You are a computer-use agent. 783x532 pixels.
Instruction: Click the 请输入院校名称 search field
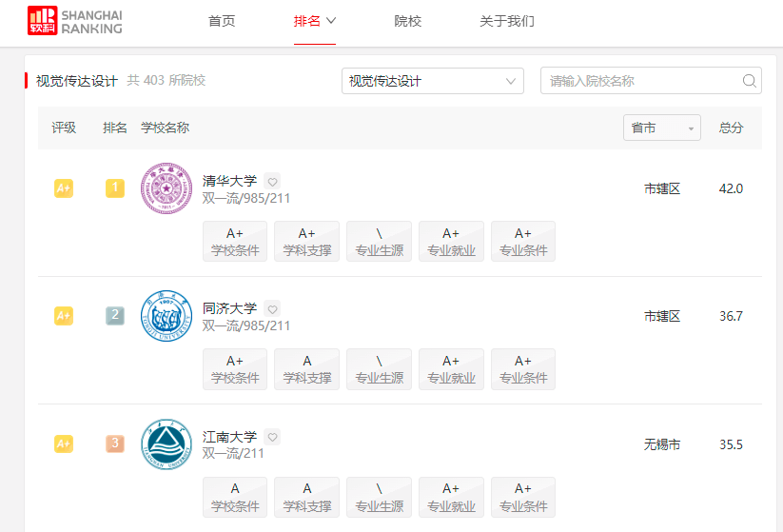coord(651,81)
